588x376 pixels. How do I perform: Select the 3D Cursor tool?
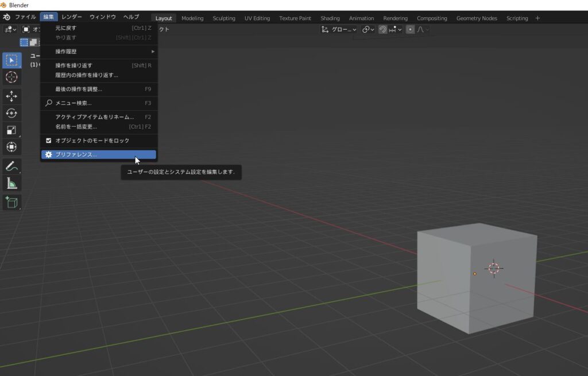pyautogui.click(x=11, y=77)
